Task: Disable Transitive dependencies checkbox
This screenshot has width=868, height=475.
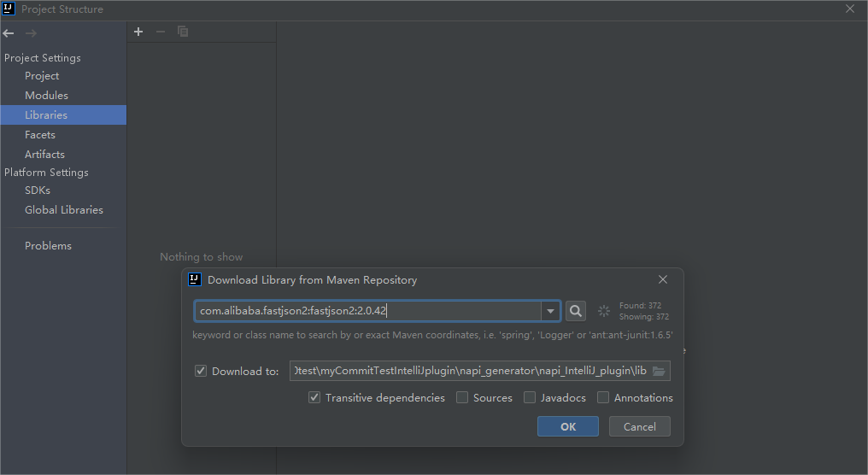Action: click(x=314, y=397)
